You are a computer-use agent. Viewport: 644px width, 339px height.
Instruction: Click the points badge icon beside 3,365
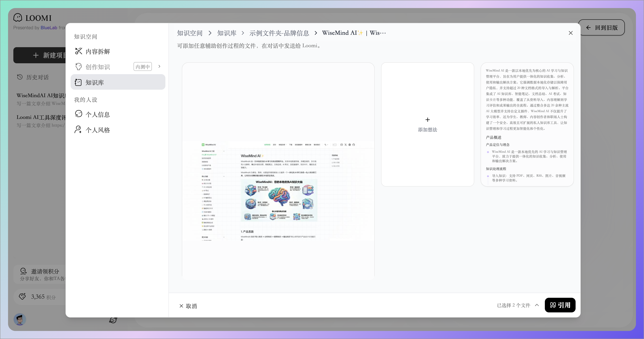23,297
